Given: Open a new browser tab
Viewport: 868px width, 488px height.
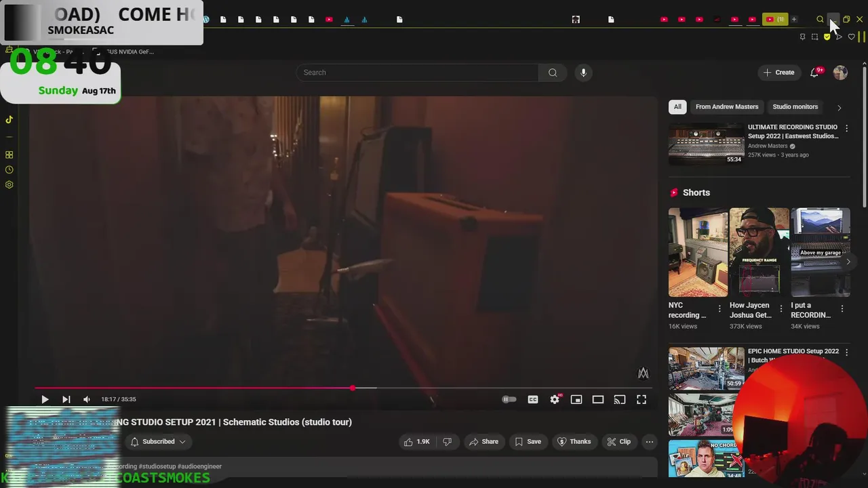Looking at the screenshot, I should (794, 19).
